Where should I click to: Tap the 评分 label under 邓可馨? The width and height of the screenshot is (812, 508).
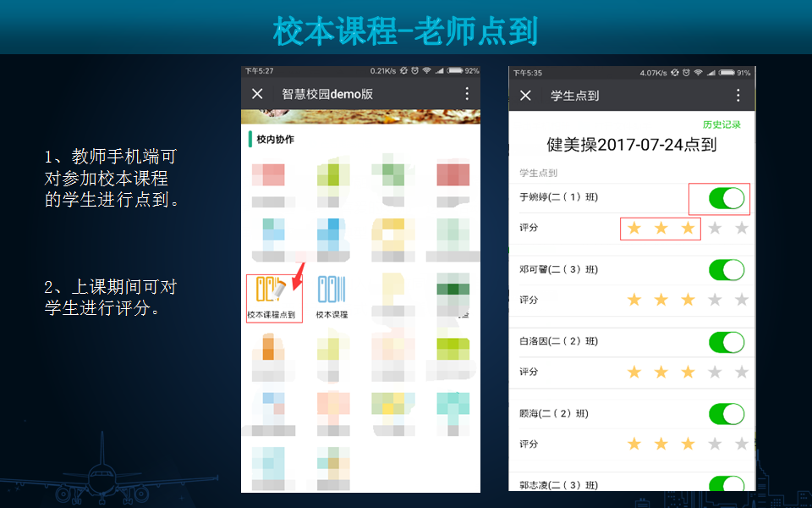529,300
